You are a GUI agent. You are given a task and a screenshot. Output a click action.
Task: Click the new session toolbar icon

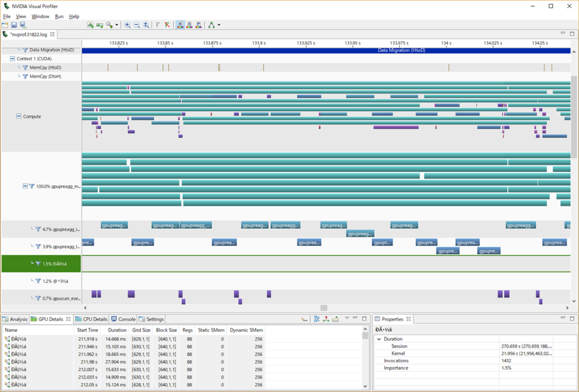[5, 25]
